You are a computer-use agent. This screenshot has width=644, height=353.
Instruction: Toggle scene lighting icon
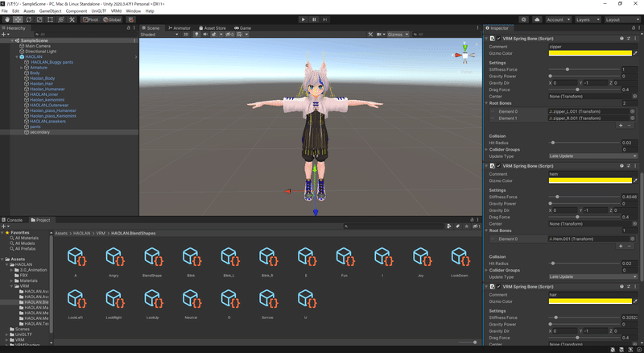(196, 35)
